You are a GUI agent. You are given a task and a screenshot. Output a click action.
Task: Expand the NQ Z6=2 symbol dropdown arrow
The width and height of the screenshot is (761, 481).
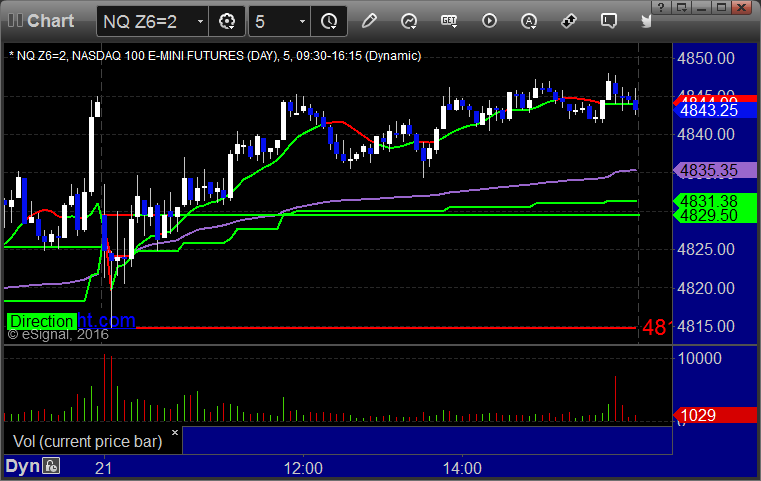point(200,21)
